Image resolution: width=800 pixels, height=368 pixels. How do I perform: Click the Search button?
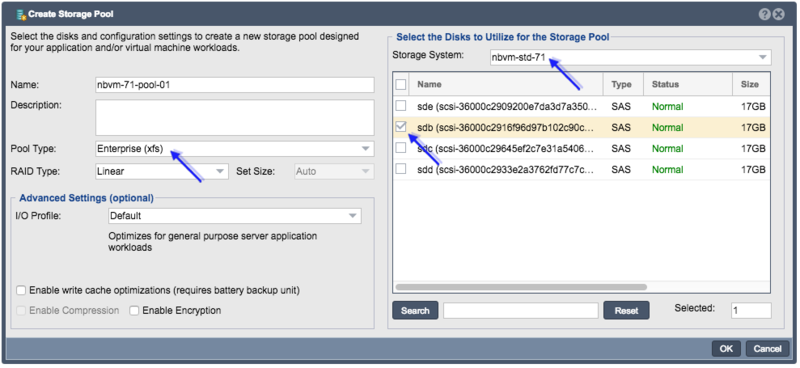coord(415,310)
